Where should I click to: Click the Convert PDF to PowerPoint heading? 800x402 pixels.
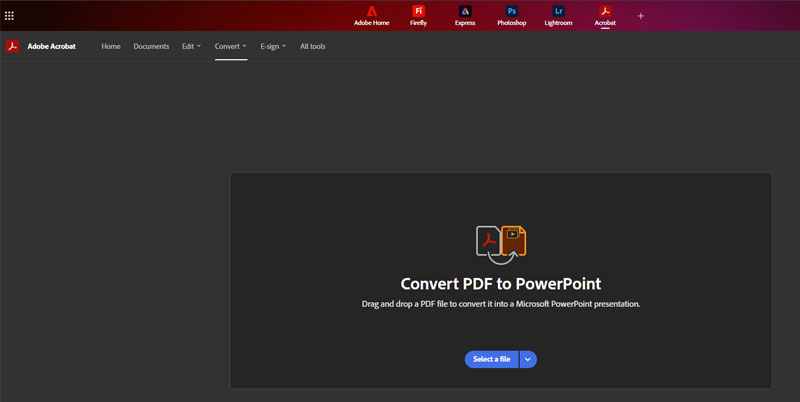[x=501, y=284]
